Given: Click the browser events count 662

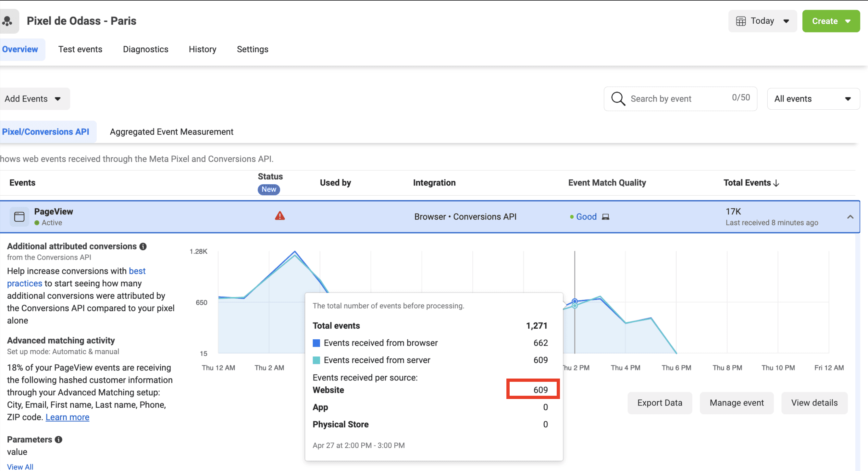Looking at the screenshot, I should tap(540, 343).
